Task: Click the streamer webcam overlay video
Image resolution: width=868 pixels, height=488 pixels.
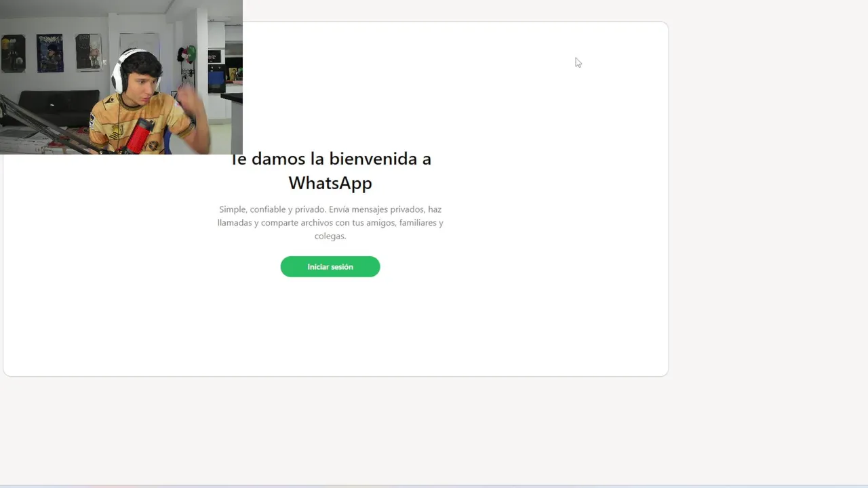Action: point(121,77)
